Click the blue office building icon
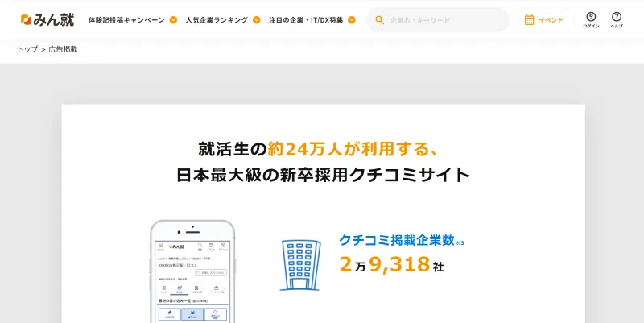Viewport: 644px width, 323px height. [300, 266]
